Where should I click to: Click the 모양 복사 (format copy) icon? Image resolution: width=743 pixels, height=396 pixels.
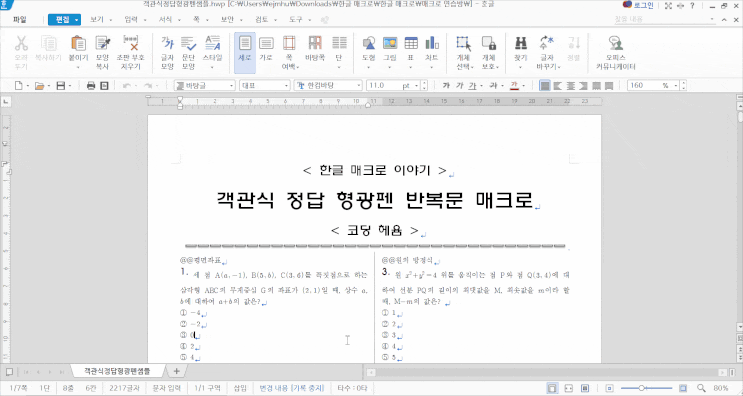point(103,44)
